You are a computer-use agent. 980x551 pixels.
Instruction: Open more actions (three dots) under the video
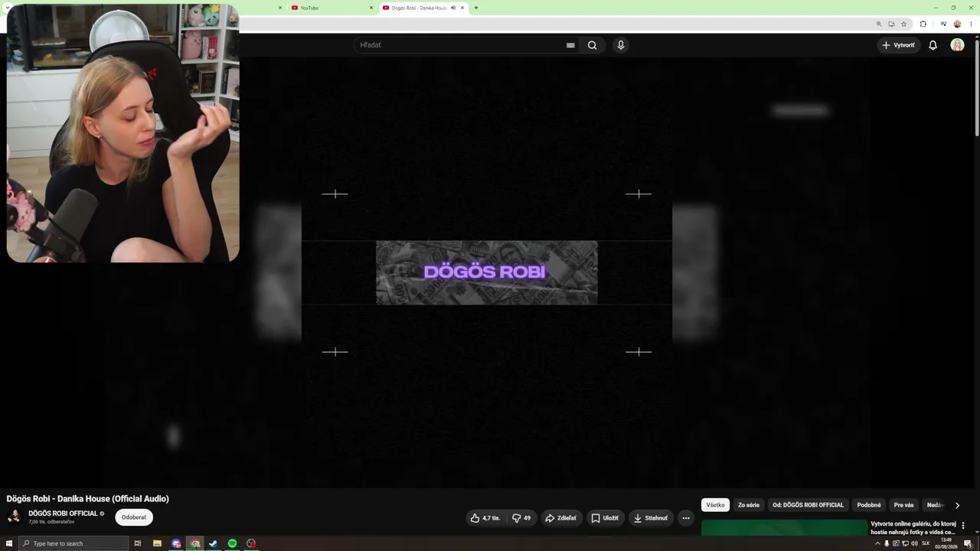click(x=686, y=518)
